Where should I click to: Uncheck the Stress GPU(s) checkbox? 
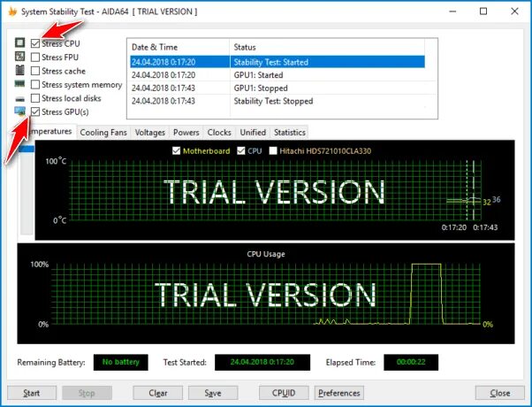[35, 111]
